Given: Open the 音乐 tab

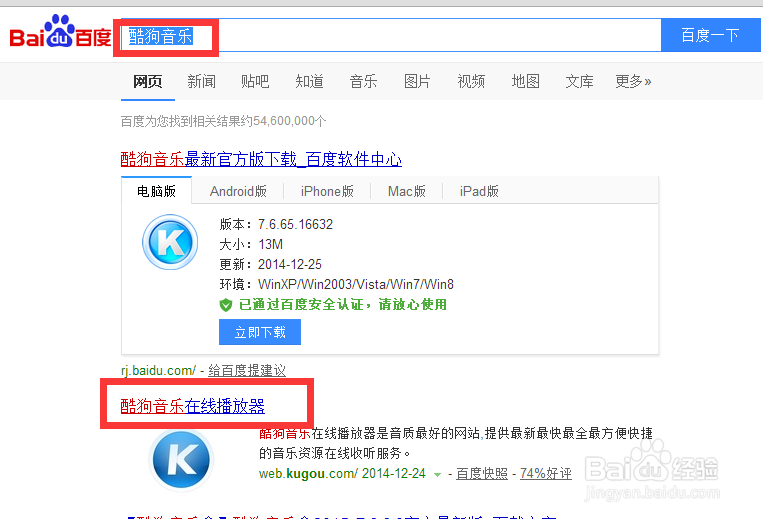Looking at the screenshot, I should pyautogui.click(x=363, y=81).
